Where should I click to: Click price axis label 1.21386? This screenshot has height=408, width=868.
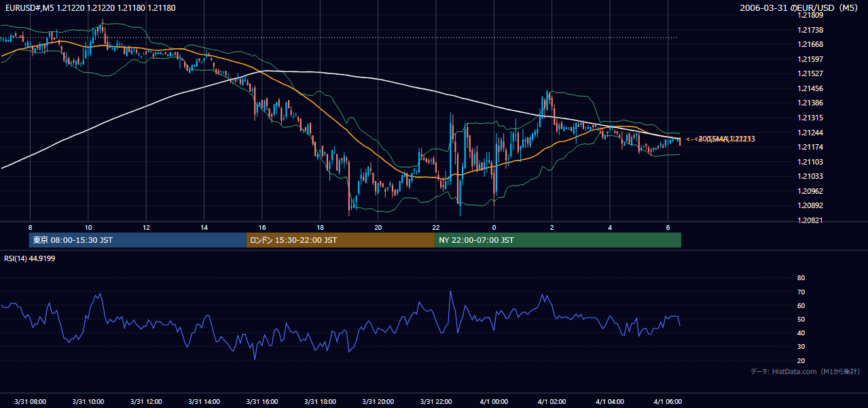click(x=810, y=103)
